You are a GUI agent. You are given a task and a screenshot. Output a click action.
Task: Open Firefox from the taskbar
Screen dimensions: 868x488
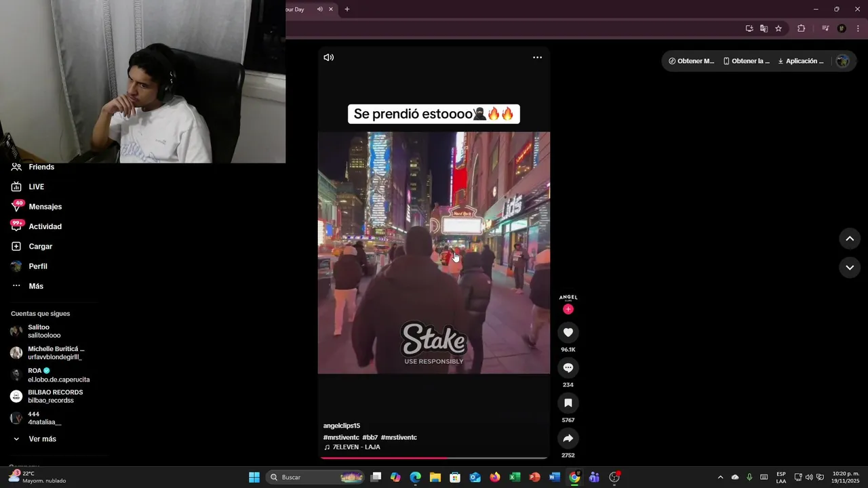[x=495, y=477]
